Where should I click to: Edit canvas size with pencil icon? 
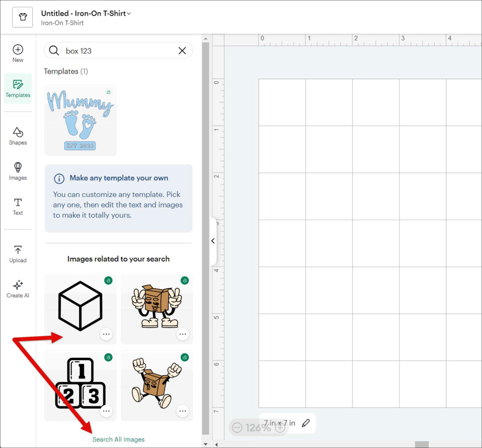click(x=306, y=423)
